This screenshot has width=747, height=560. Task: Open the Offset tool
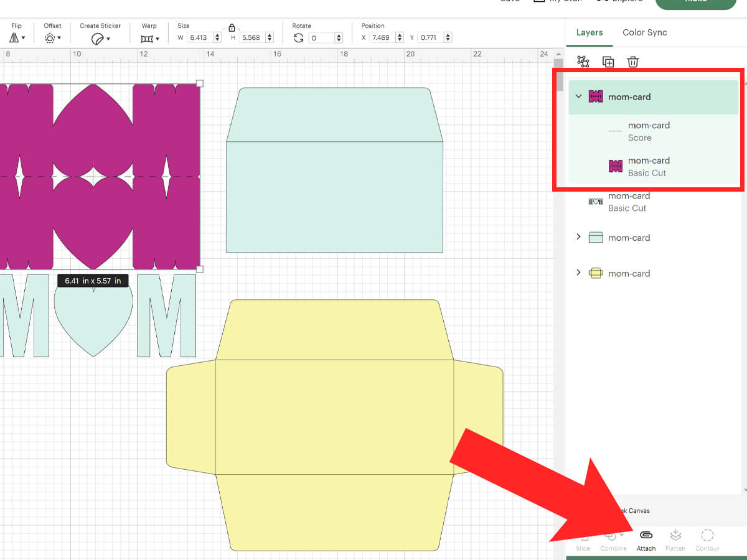coord(52,38)
